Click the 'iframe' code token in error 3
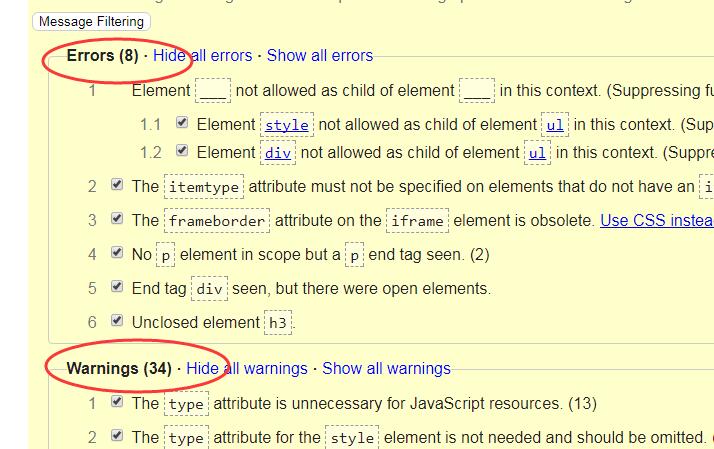 (417, 221)
